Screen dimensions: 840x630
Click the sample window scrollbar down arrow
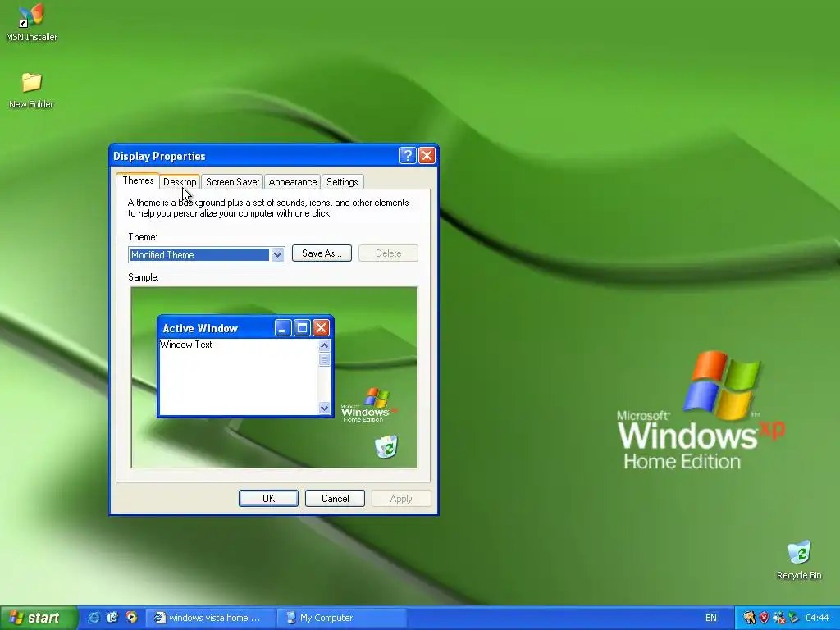324,409
